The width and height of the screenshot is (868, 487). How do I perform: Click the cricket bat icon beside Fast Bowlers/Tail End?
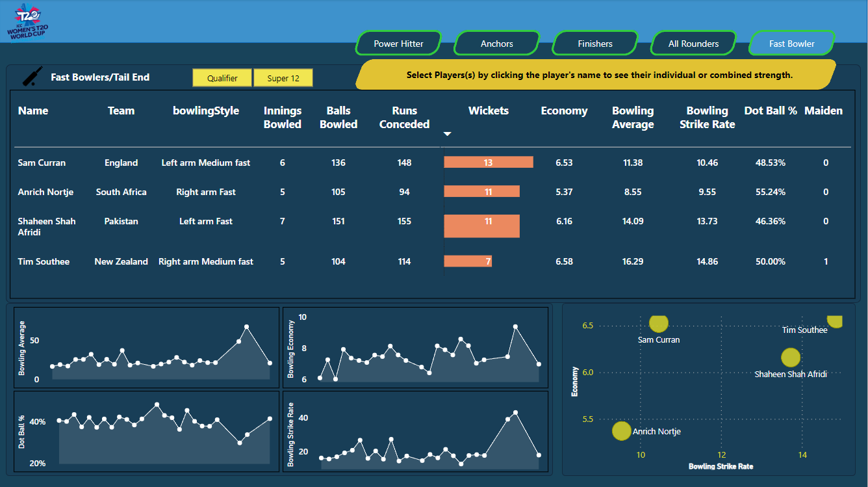32,77
